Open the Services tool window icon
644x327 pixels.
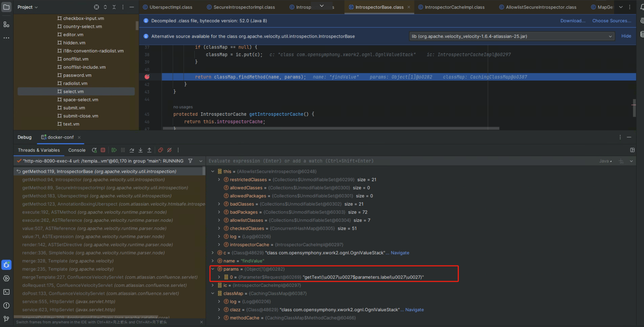pos(6,279)
